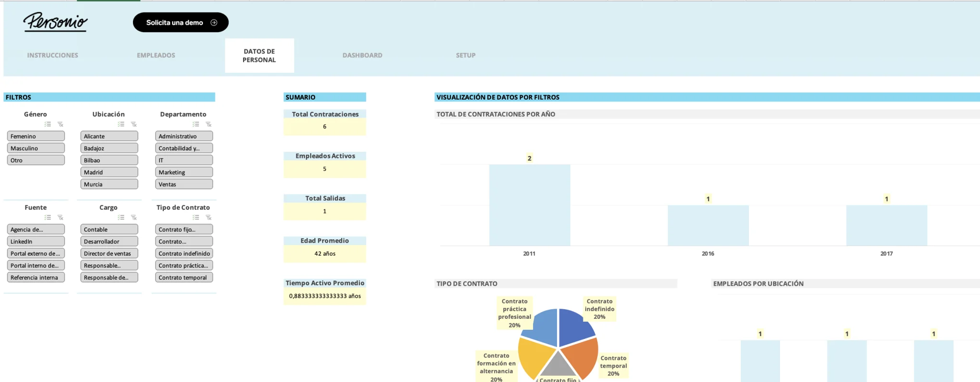980x382 pixels.
Task: Choose Portal externo de... source
Action: (x=36, y=254)
